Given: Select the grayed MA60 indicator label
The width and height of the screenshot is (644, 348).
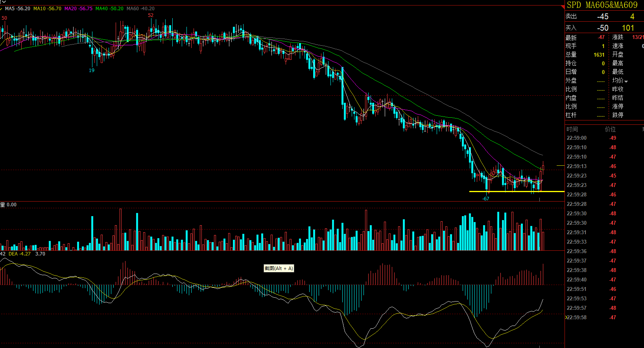Looking at the screenshot, I should pyautogui.click(x=140, y=9).
